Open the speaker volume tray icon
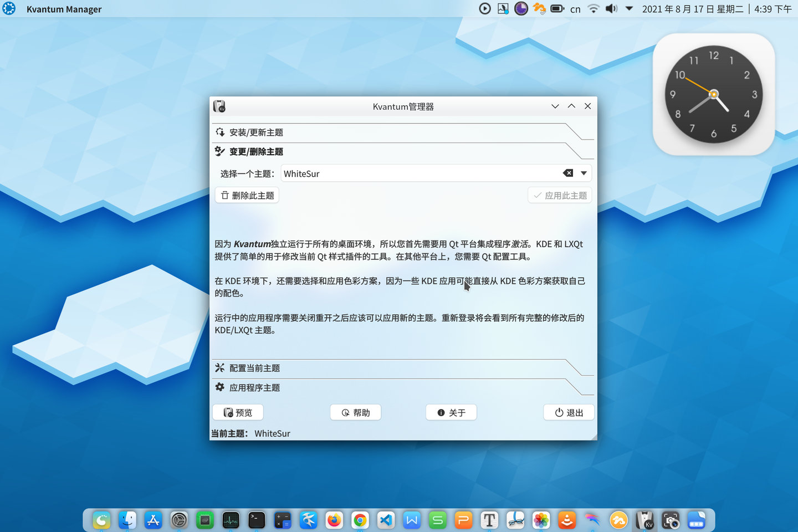 [x=611, y=8]
